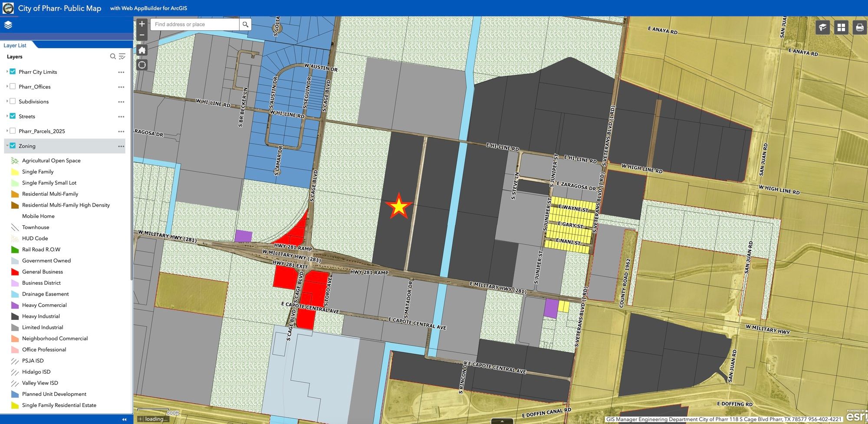Expand the Streets layer arrow

point(7,116)
